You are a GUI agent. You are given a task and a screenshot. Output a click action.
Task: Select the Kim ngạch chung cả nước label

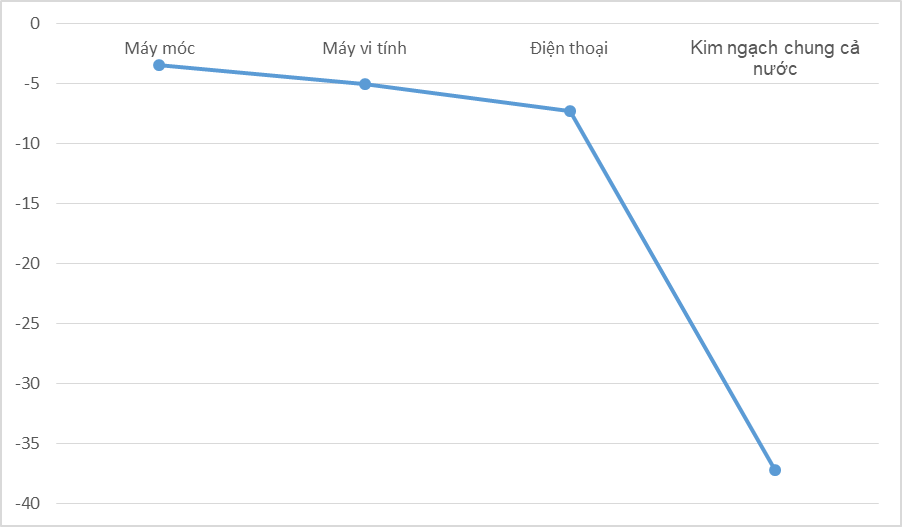775,59
